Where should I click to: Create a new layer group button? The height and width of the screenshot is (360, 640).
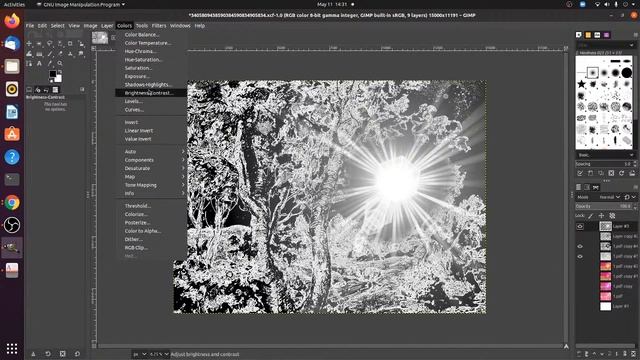click(x=587, y=354)
